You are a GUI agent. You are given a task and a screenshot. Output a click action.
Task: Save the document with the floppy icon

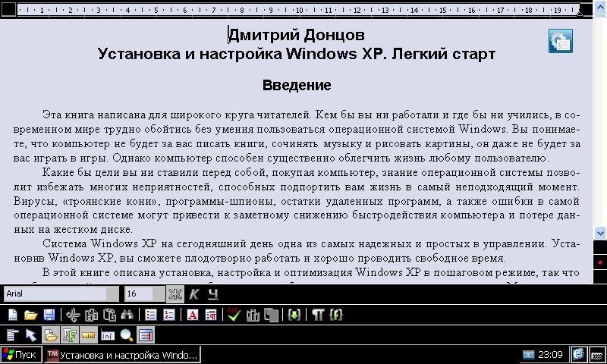49,315
